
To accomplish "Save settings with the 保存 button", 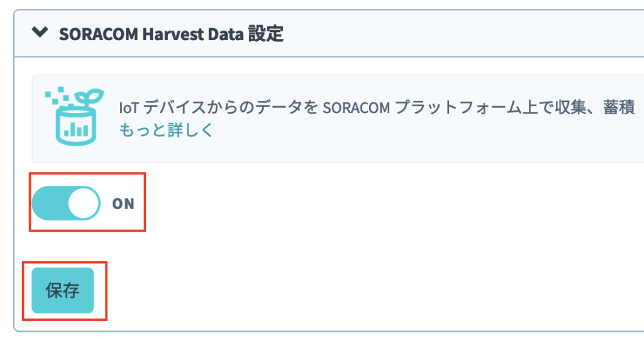I will [62, 291].
